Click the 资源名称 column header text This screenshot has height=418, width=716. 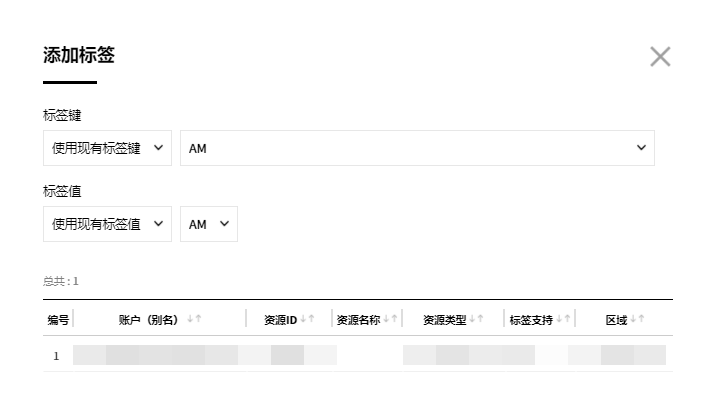358,320
